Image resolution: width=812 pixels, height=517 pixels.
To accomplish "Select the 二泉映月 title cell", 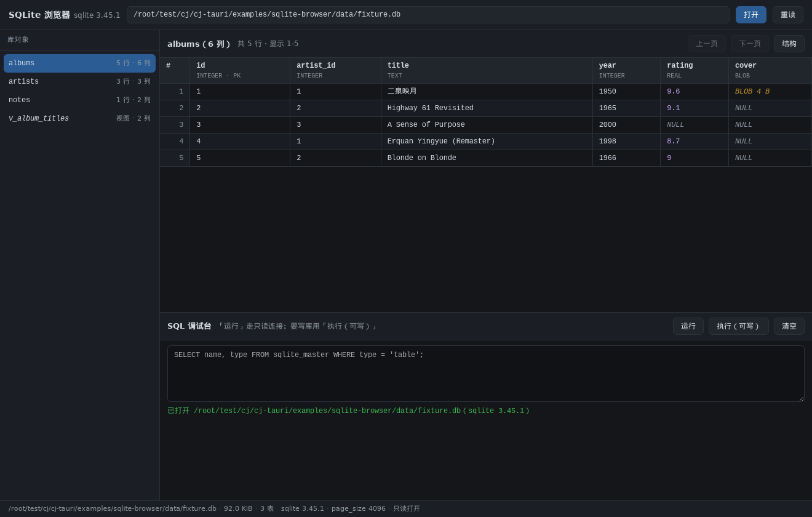I will pos(487,92).
